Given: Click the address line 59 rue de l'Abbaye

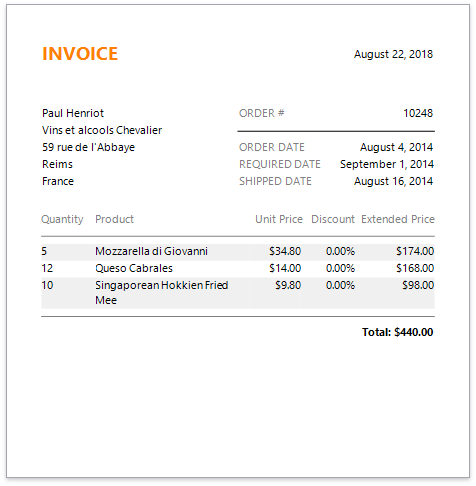Looking at the screenshot, I should (88, 147).
